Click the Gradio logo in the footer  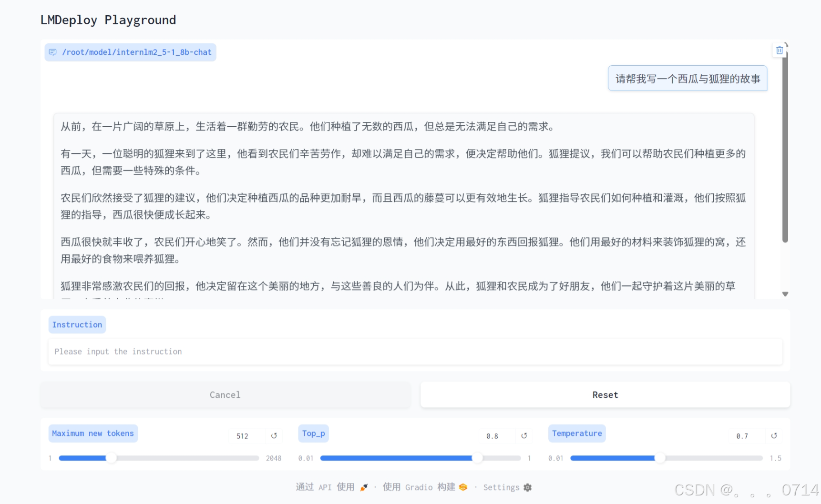pyautogui.click(x=462, y=487)
